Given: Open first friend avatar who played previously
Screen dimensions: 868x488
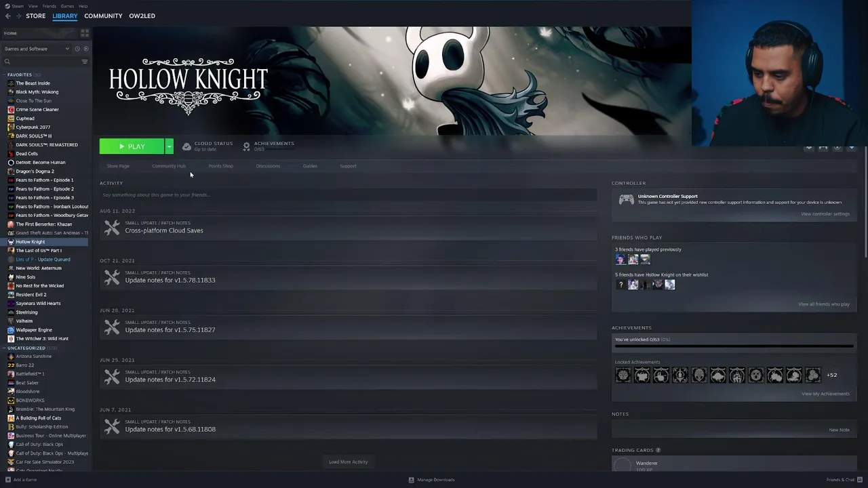Looking at the screenshot, I should [x=620, y=259].
